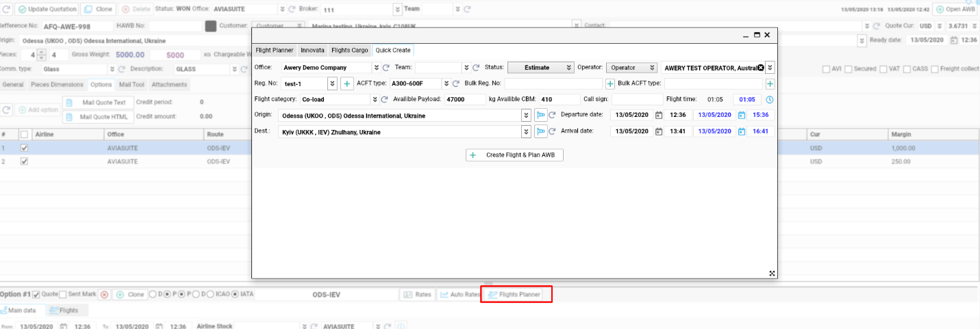Add Bulk Reg. No with plus icon
Viewport: 980px width, 329px height.
coord(610,83)
